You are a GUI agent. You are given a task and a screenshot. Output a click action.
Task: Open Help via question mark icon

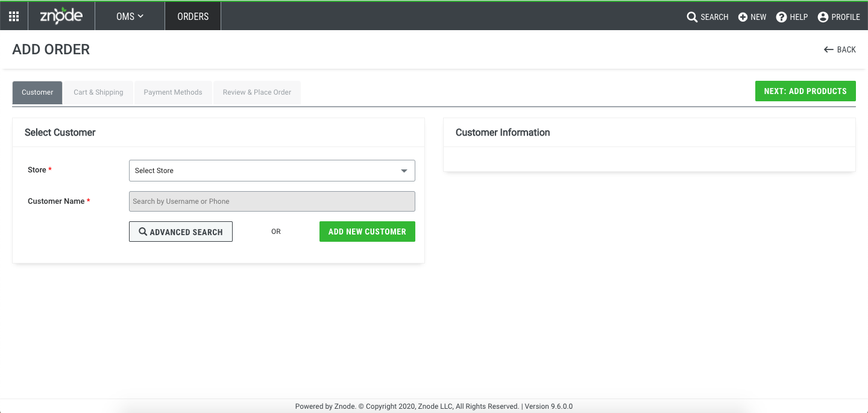pyautogui.click(x=782, y=17)
